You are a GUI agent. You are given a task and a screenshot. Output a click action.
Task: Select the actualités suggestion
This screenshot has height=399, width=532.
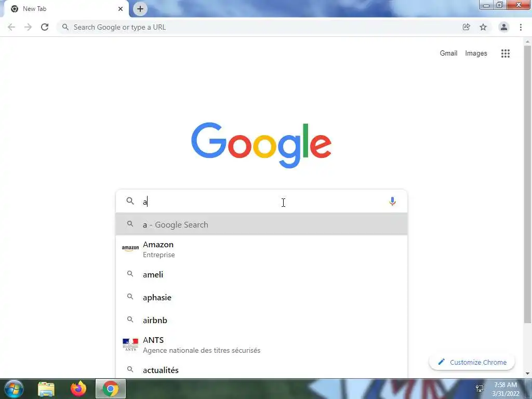tap(261, 370)
